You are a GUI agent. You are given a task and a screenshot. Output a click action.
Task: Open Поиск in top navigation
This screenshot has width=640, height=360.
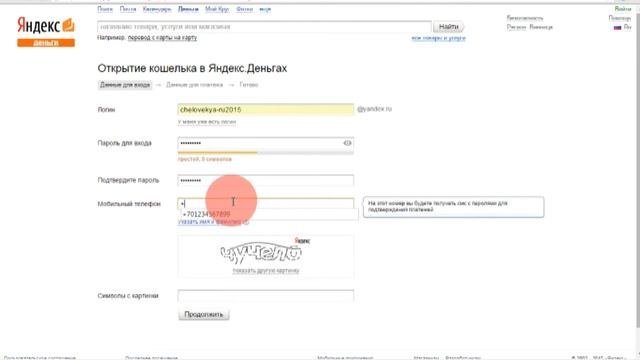point(105,9)
